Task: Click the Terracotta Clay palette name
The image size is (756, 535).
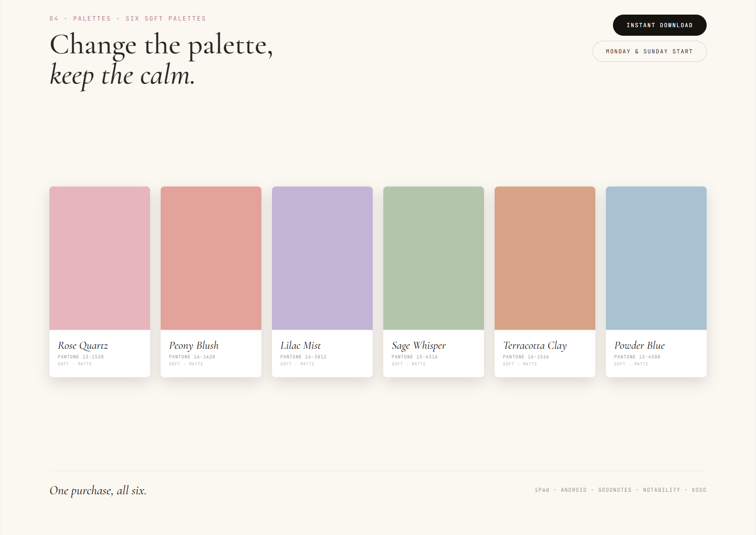Action: coord(535,346)
